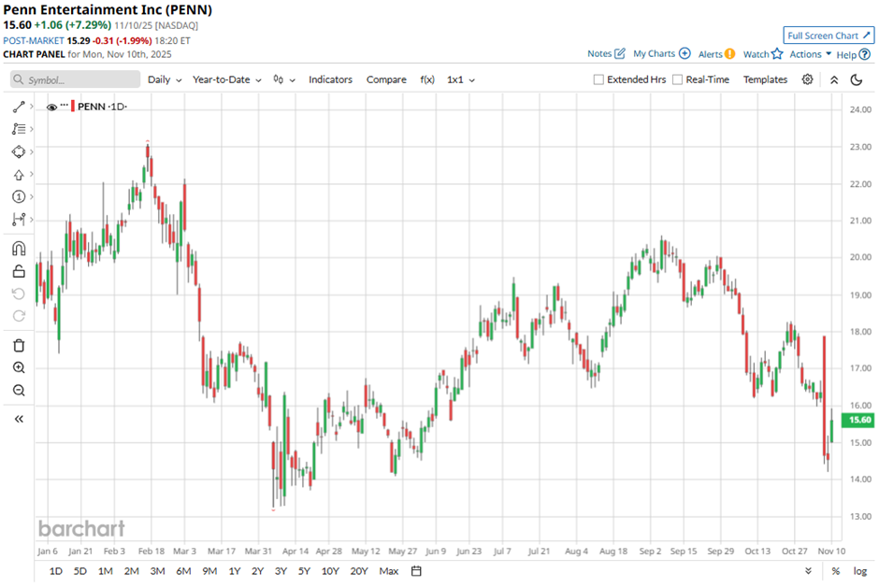The width and height of the screenshot is (879, 588).
Task: Open the candlestick chart type dropdown
Action: [284, 79]
